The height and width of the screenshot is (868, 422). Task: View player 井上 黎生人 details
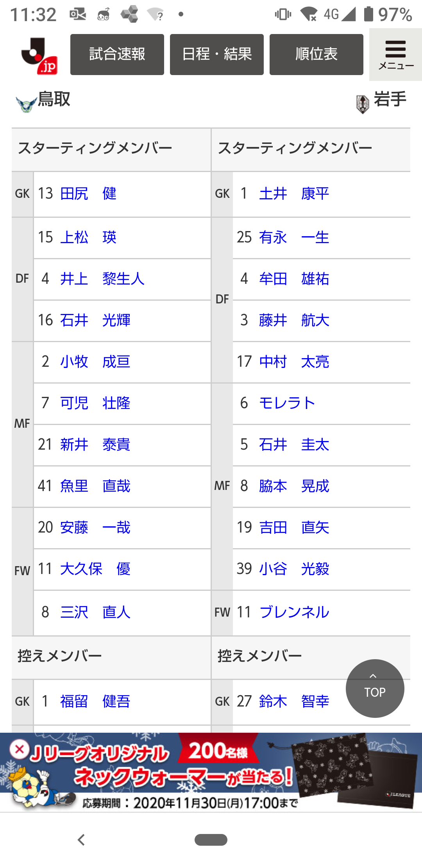pos(102,279)
